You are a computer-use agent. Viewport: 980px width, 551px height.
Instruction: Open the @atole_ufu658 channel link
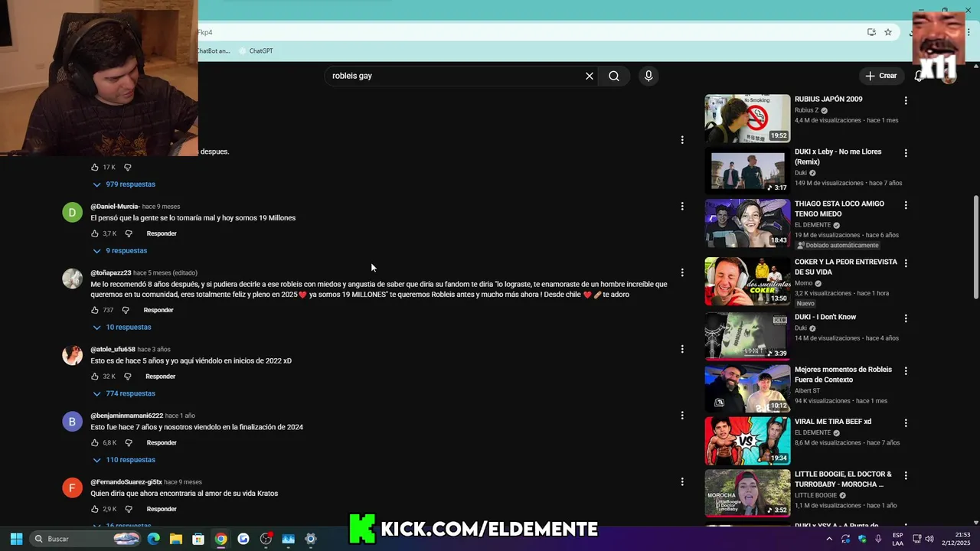[113, 349]
